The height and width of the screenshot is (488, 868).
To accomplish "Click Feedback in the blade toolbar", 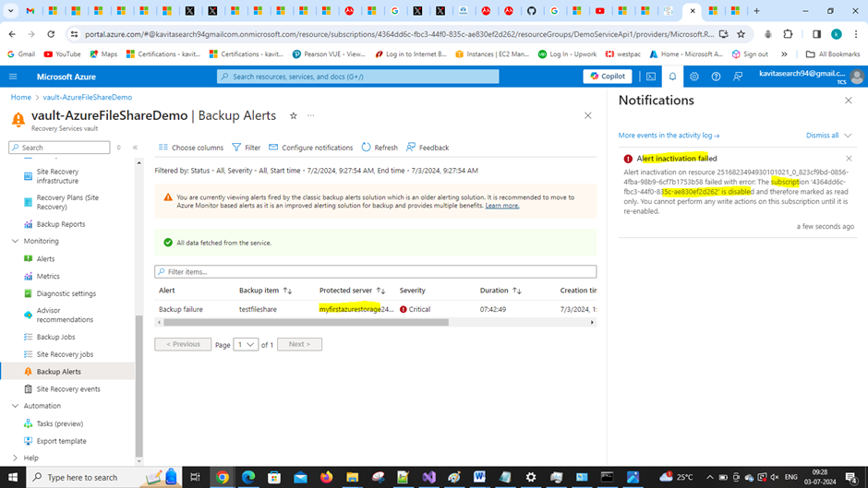I will click(x=428, y=148).
